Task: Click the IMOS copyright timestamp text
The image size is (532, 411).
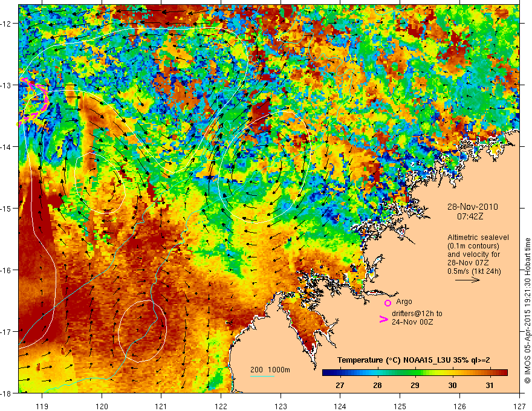Action: (527, 311)
